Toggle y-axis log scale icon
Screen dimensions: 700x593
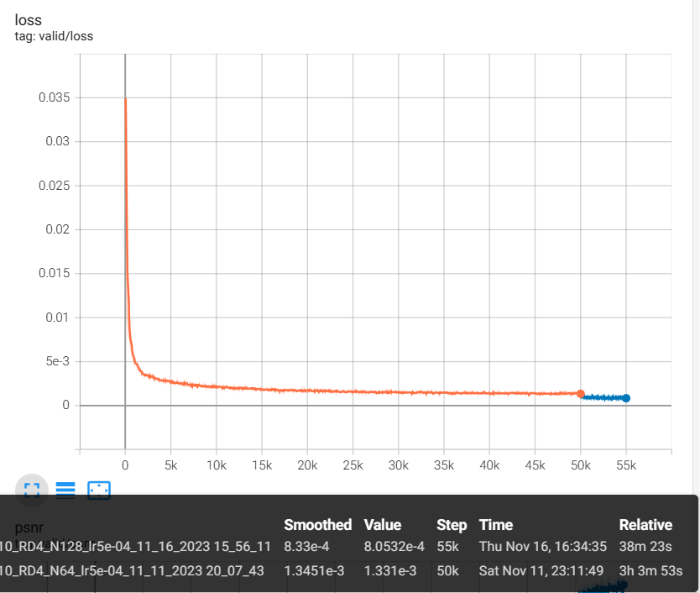pyautogui.click(x=65, y=490)
